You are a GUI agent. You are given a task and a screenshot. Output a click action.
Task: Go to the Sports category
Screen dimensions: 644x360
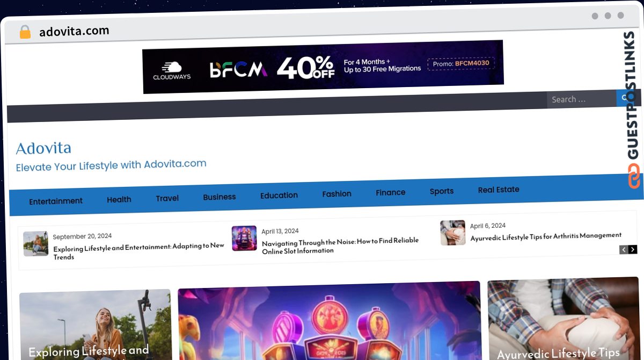pyautogui.click(x=442, y=191)
